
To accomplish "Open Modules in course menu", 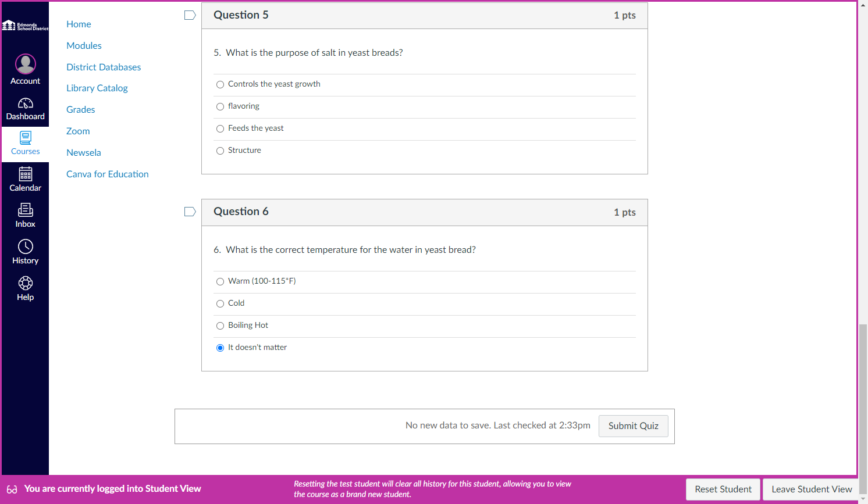I will [x=84, y=45].
